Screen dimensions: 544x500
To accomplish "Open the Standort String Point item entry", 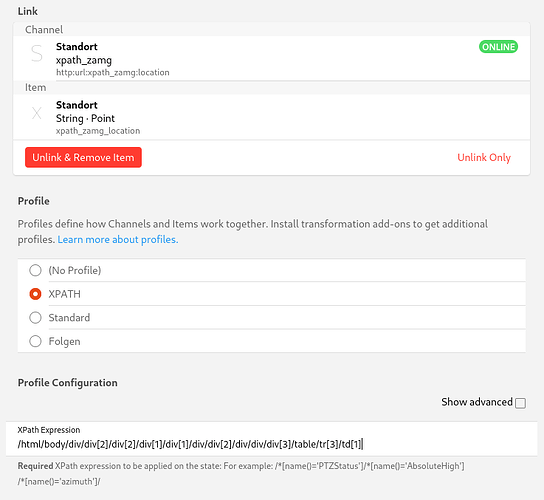I will [271, 117].
